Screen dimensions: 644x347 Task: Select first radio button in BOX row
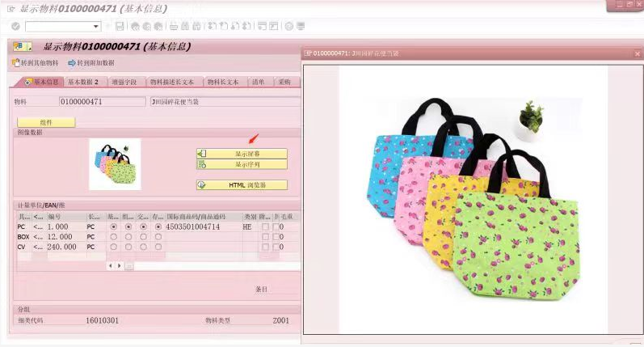pyautogui.click(x=114, y=237)
